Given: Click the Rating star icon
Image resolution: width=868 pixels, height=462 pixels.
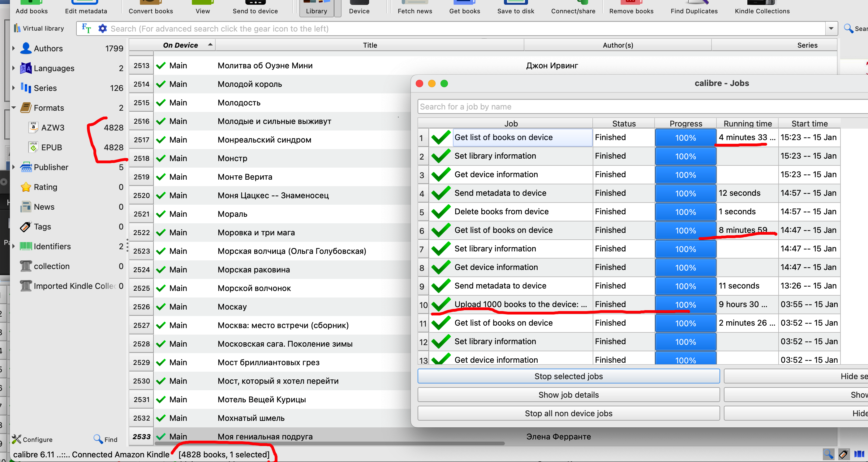Looking at the screenshot, I should click(26, 187).
